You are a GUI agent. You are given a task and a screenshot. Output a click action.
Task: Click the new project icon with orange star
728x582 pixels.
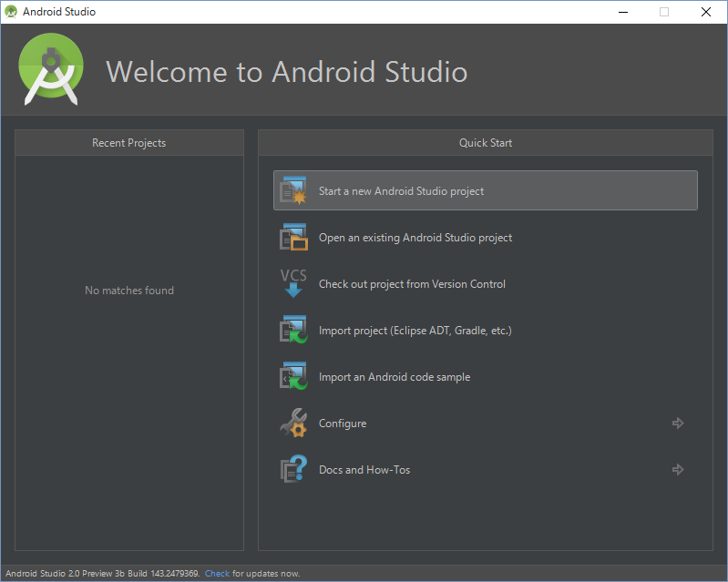[x=293, y=190]
